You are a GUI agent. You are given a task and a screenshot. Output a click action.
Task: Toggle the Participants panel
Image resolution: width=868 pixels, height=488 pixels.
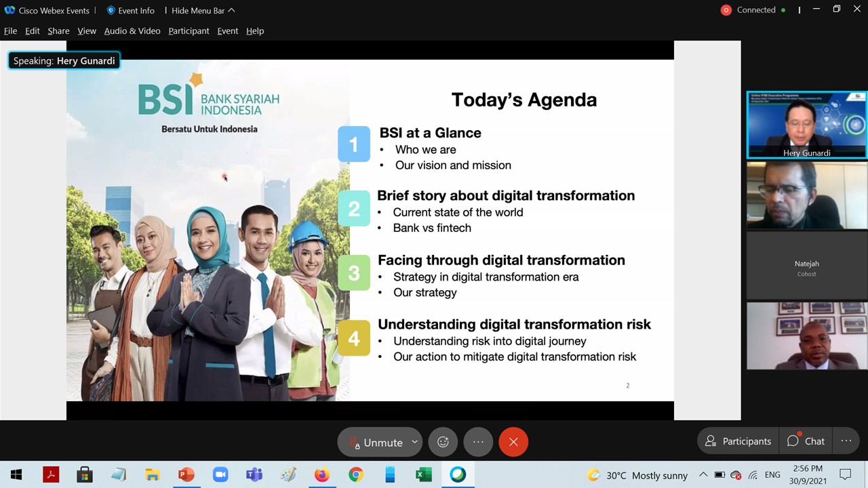point(738,441)
